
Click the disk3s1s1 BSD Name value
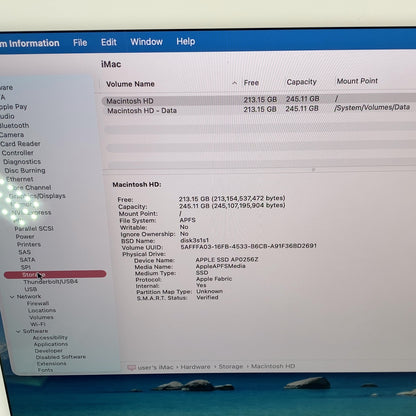point(194,240)
